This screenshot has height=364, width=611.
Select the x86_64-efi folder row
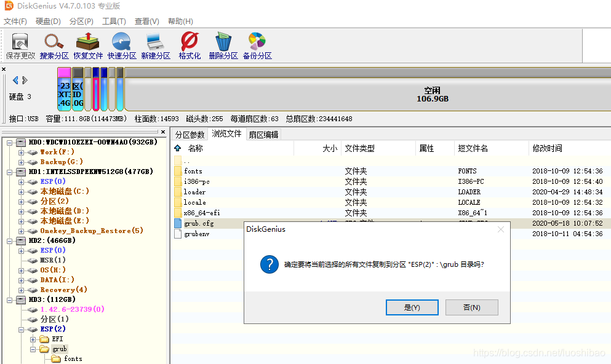pyautogui.click(x=389, y=213)
